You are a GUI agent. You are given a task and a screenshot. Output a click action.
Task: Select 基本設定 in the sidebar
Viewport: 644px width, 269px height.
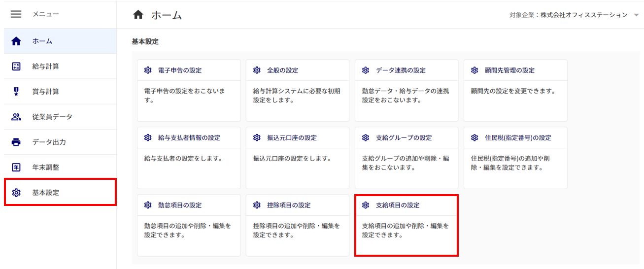(x=60, y=193)
